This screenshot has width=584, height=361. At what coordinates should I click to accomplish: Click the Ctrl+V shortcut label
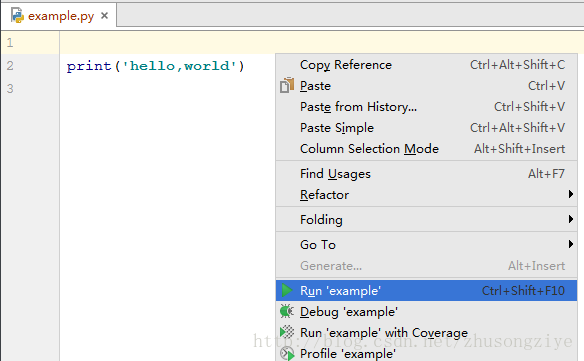(546, 86)
